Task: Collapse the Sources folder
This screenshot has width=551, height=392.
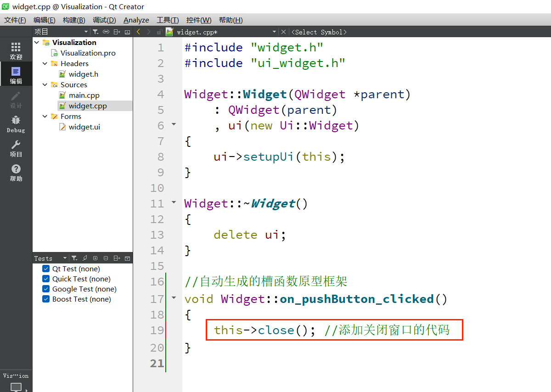Action: pyautogui.click(x=45, y=84)
